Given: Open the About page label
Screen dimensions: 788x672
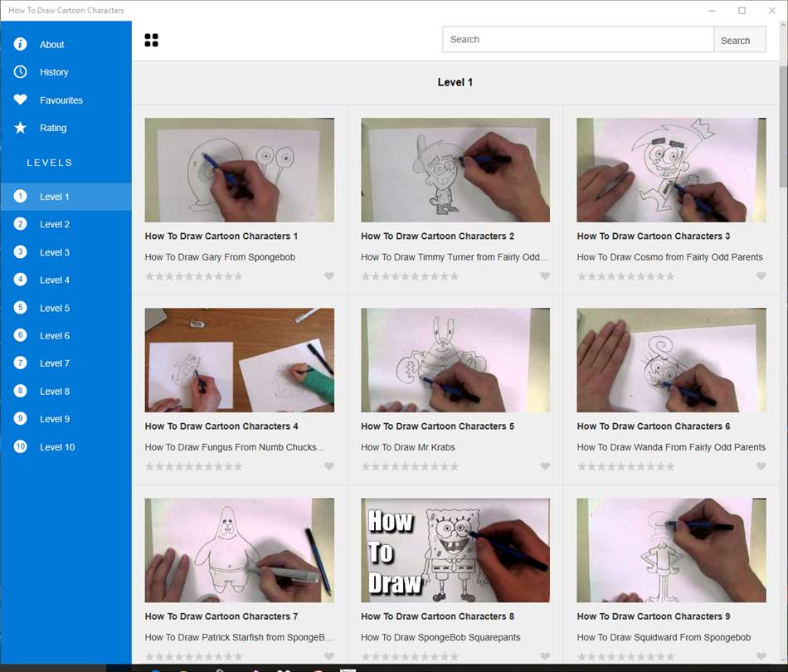Looking at the screenshot, I should (51, 45).
